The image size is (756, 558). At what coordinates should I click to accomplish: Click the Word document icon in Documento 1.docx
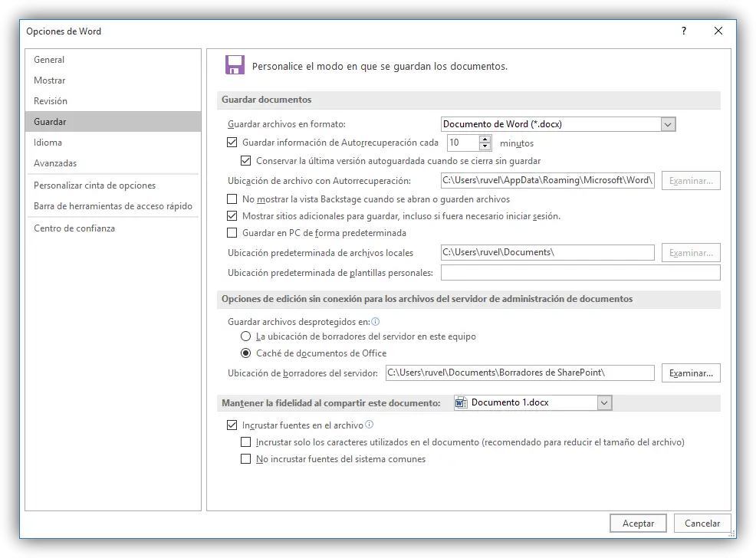click(x=462, y=402)
